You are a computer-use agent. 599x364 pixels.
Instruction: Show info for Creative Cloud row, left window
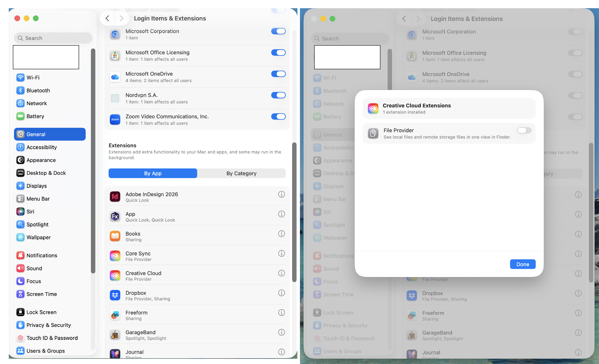pyautogui.click(x=281, y=273)
